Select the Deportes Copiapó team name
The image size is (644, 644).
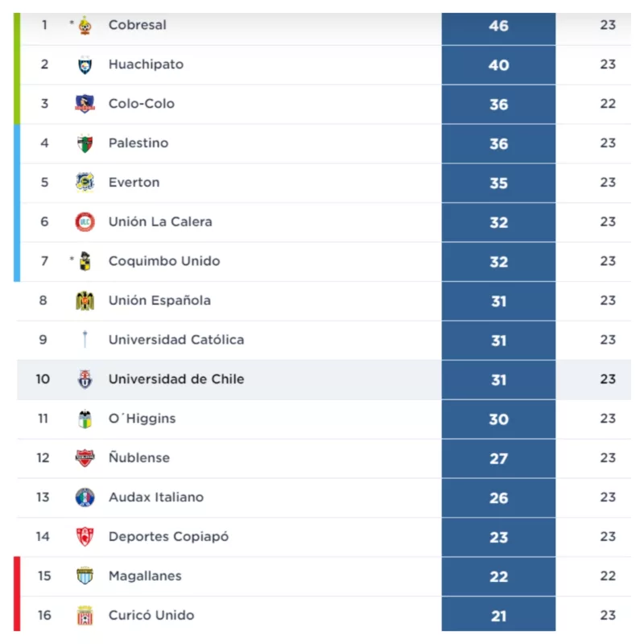pyautogui.click(x=168, y=537)
